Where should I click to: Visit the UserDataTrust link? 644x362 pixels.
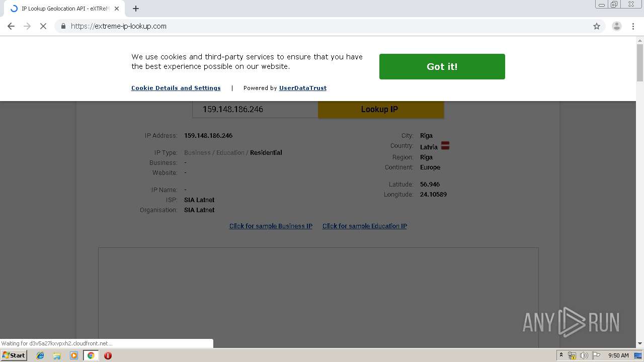303,88
